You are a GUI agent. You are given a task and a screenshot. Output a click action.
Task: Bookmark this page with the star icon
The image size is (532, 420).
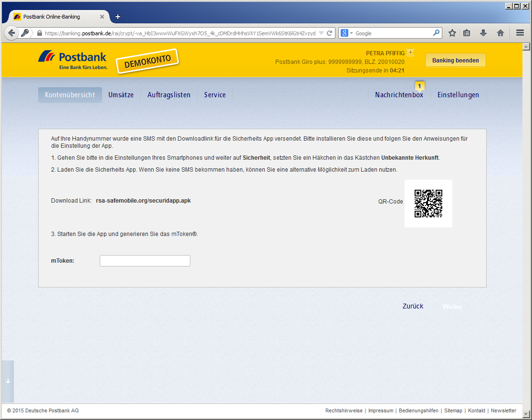tap(452, 33)
